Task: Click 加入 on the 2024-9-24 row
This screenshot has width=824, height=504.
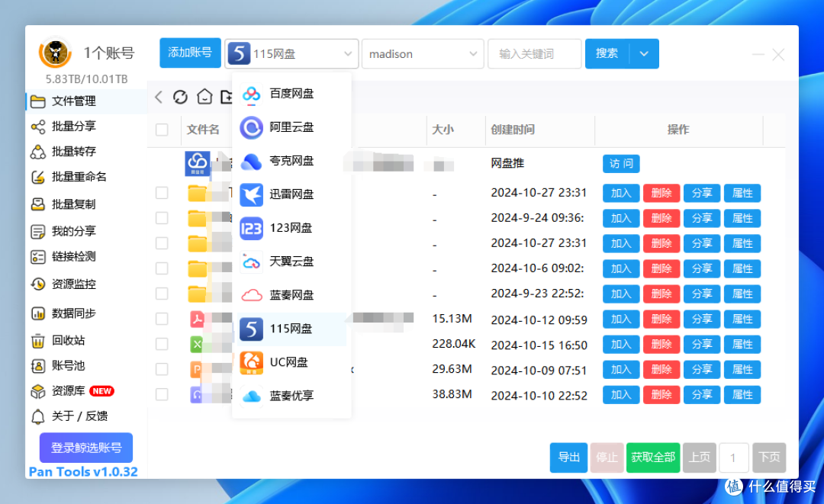Action: click(621, 218)
